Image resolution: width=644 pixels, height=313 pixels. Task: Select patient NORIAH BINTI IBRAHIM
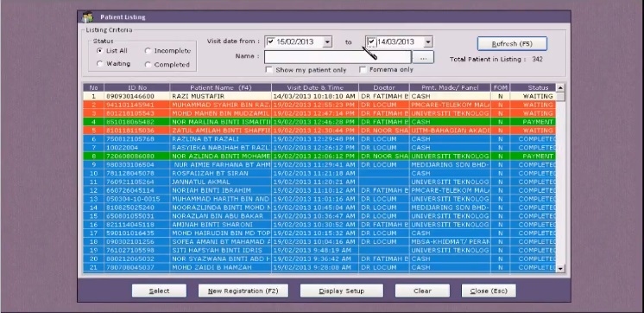coord(319,190)
